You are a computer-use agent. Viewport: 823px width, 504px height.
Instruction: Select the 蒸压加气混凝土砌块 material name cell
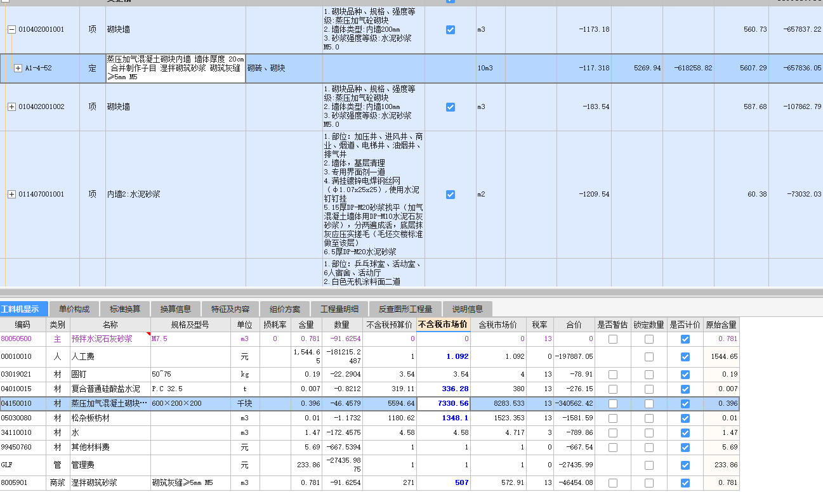tap(110, 403)
